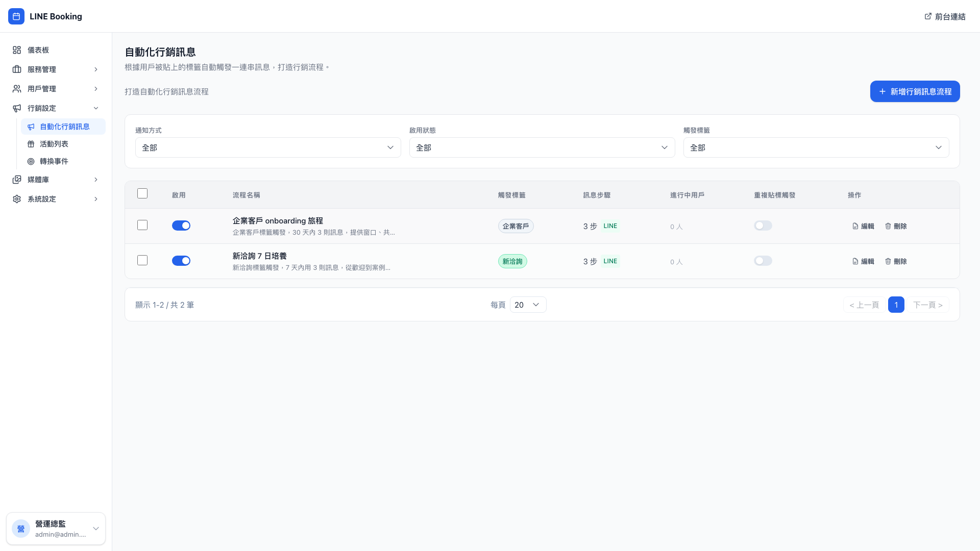Click the 上一頁 pagination button
Image resolution: width=980 pixels, height=551 pixels.
[x=864, y=305]
